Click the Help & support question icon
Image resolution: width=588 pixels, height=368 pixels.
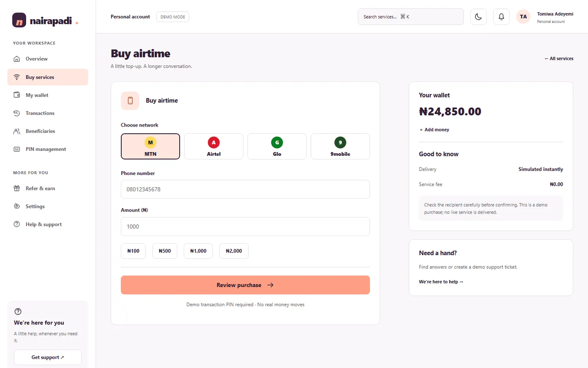point(17,224)
